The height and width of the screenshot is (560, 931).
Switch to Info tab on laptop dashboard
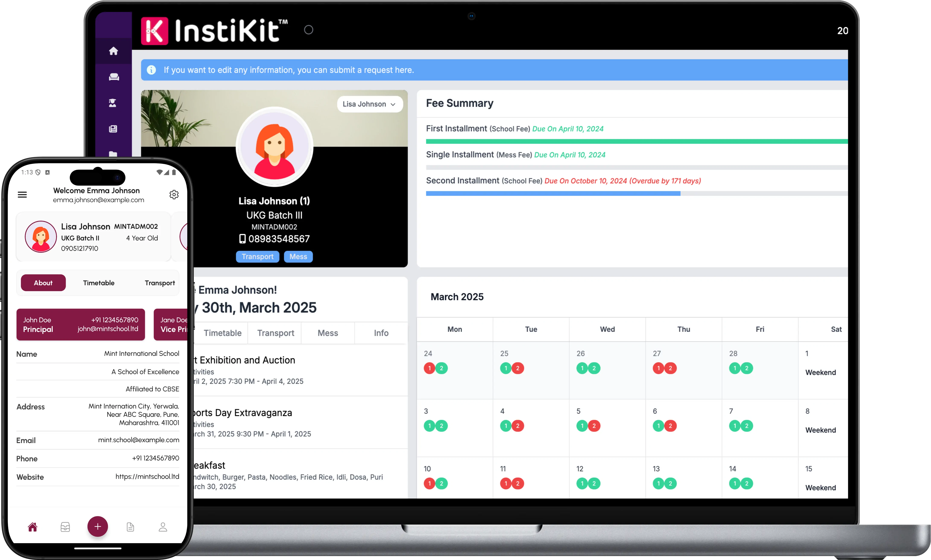[381, 333]
